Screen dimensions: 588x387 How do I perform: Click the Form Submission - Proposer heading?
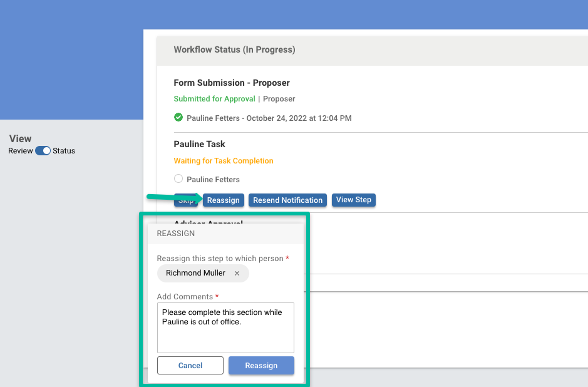pos(231,82)
